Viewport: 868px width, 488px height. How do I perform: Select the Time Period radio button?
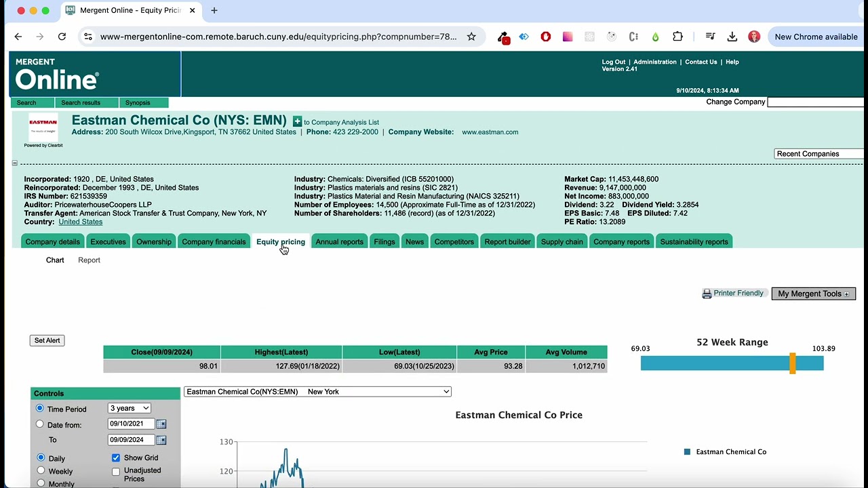(x=39, y=408)
